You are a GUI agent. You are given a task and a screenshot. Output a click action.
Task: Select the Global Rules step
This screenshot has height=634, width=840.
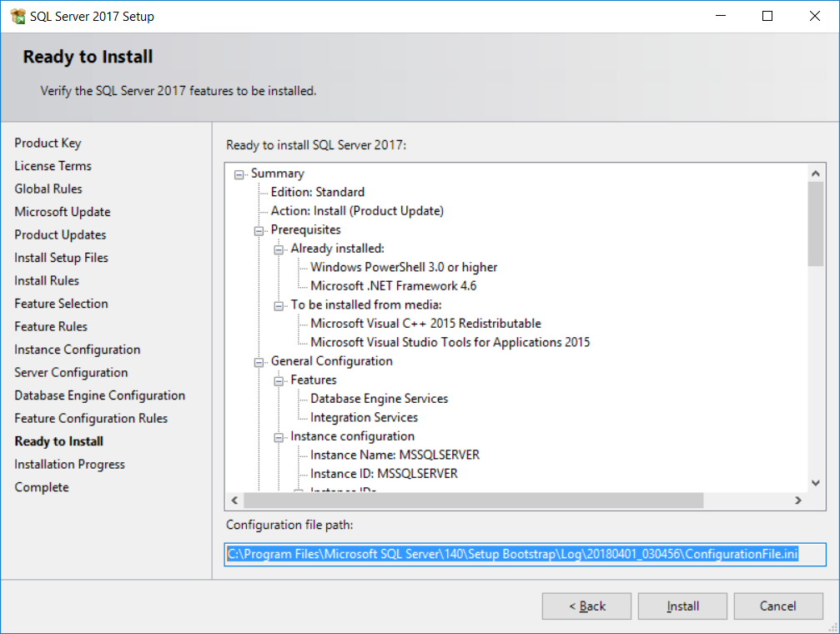pyautogui.click(x=48, y=189)
